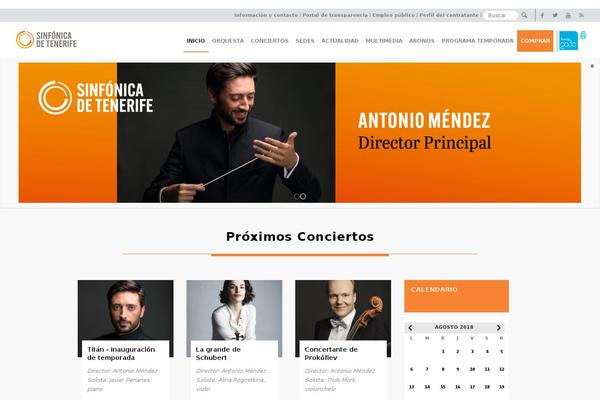Open the CONCIERTOS menu
The height and width of the screenshot is (400, 600).
269,41
